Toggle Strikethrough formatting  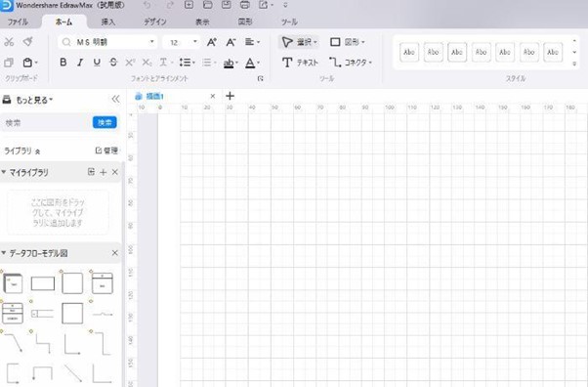coord(113,63)
